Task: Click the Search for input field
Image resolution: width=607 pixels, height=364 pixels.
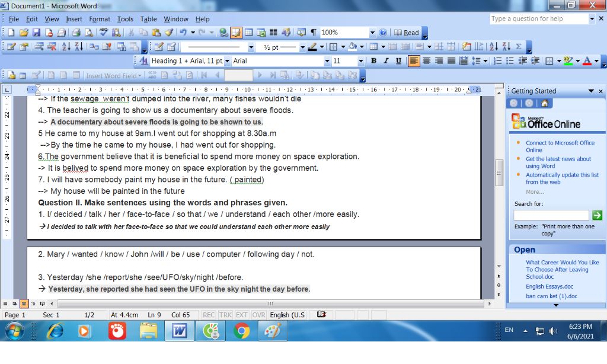Action: click(x=551, y=215)
